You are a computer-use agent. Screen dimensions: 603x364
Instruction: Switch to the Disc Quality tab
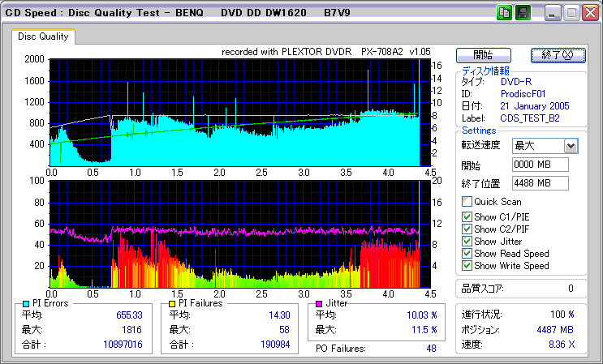point(44,36)
